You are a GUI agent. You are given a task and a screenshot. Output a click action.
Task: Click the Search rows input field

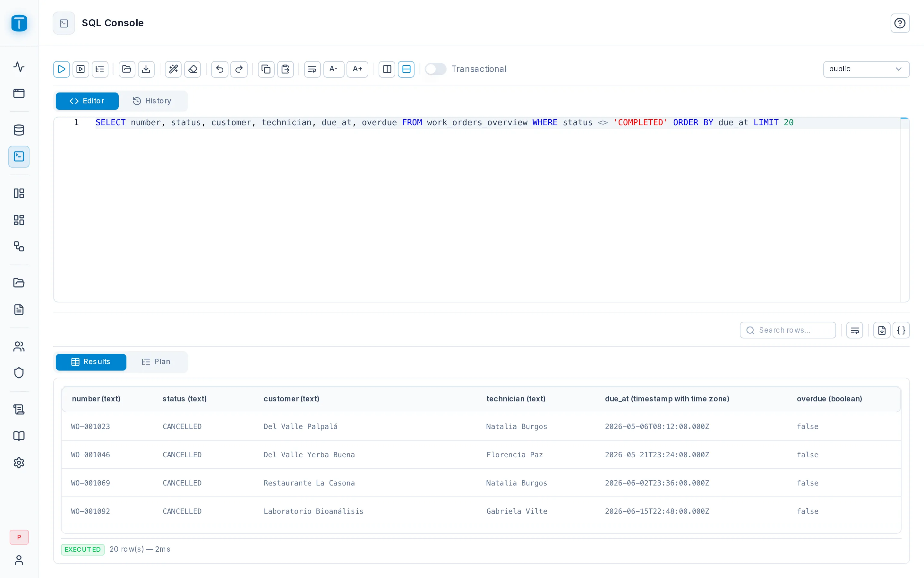[x=788, y=330]
